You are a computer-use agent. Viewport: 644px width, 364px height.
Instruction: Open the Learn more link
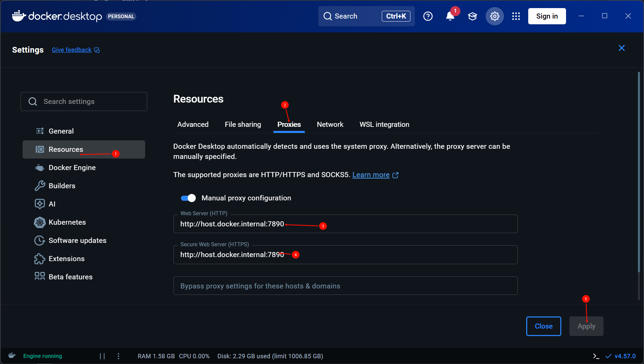pos(371,175)
